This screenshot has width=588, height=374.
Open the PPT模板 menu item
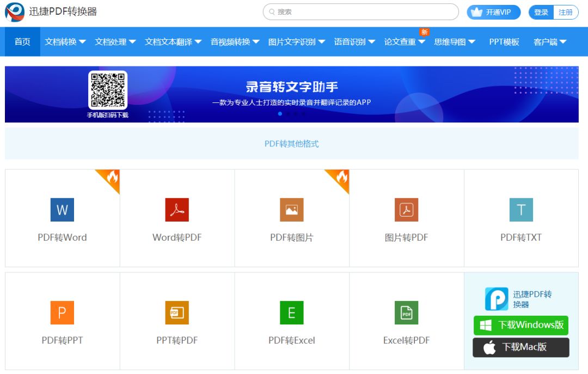click(504, 42)
